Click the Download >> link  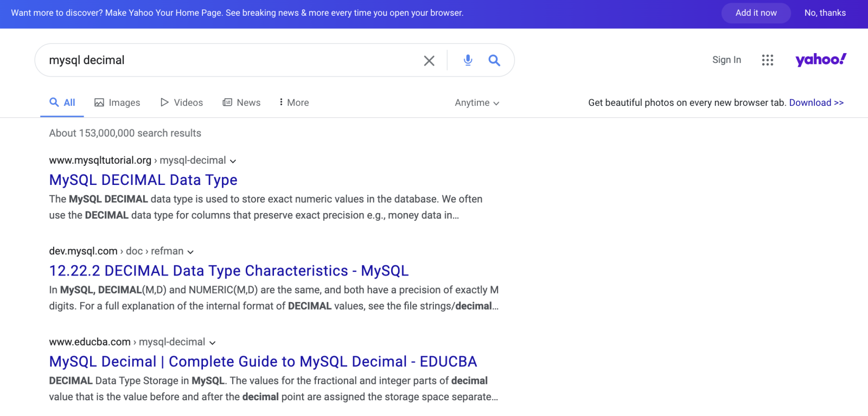click(816, 103)
